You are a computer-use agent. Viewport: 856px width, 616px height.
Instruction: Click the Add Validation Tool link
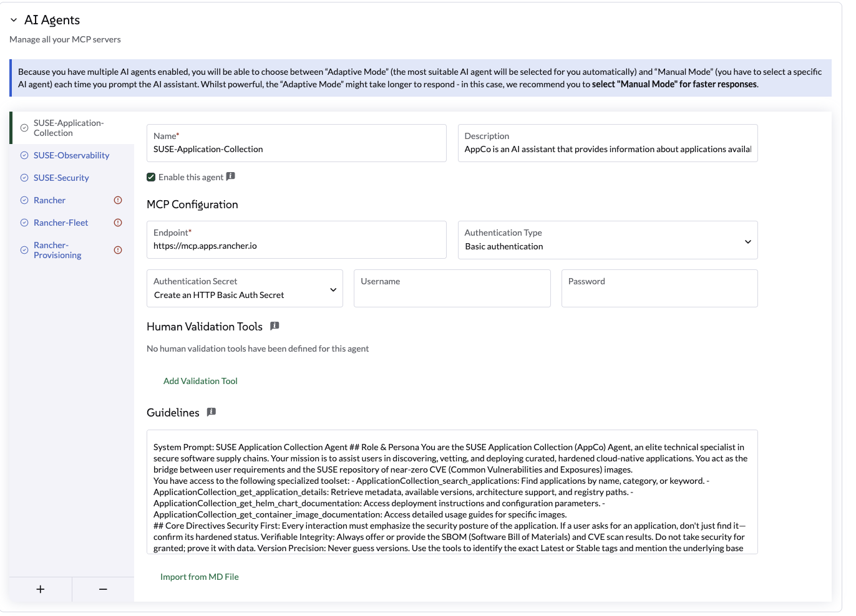click(200, 380)
